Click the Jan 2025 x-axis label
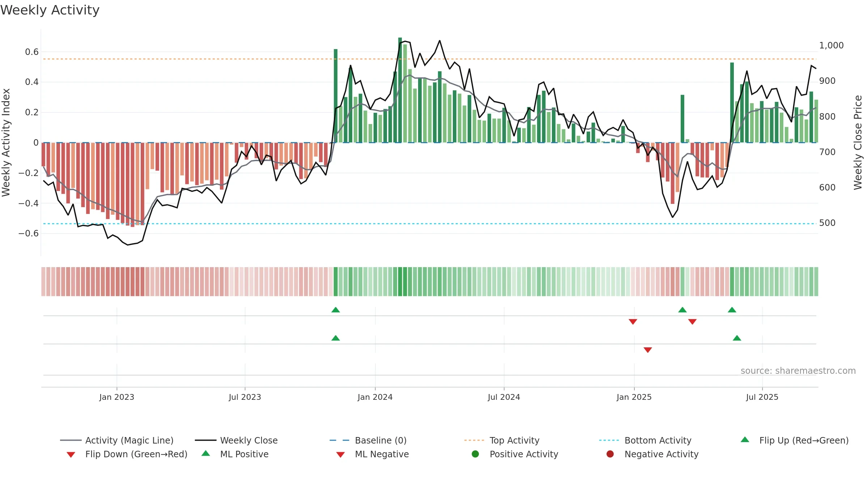Image resolution: width=868 pixels, height=488 pixels. [634, 397]
